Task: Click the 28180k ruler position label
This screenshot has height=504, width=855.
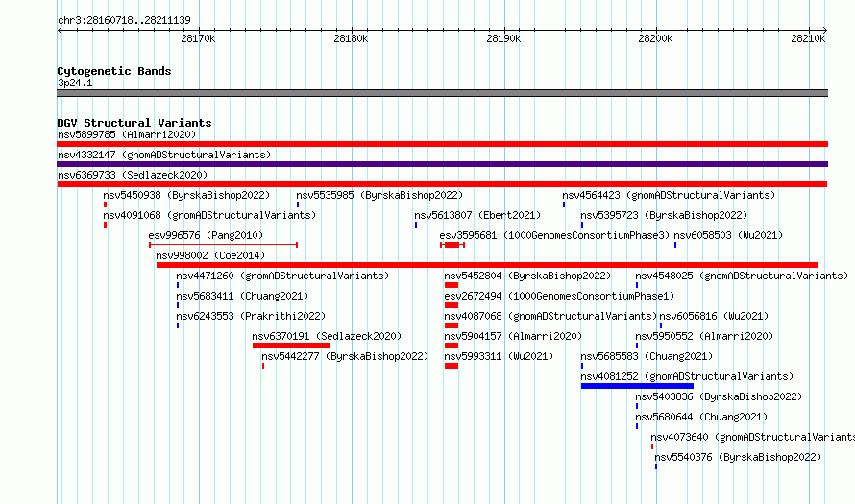Action: pyautogui.click(x=351, y=38)
